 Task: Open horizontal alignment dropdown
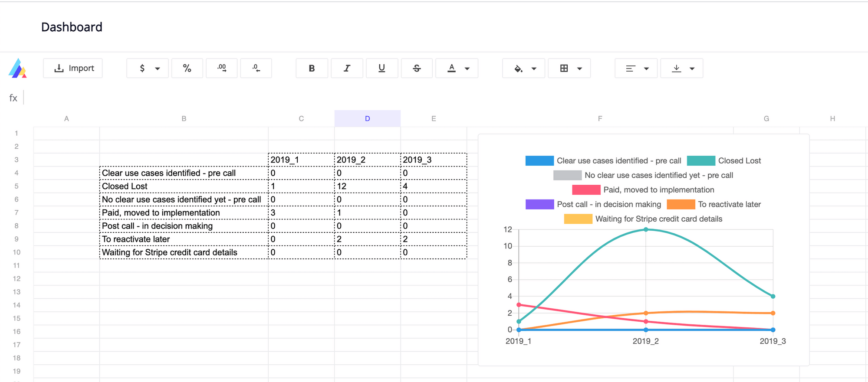(x=636, y=68)
